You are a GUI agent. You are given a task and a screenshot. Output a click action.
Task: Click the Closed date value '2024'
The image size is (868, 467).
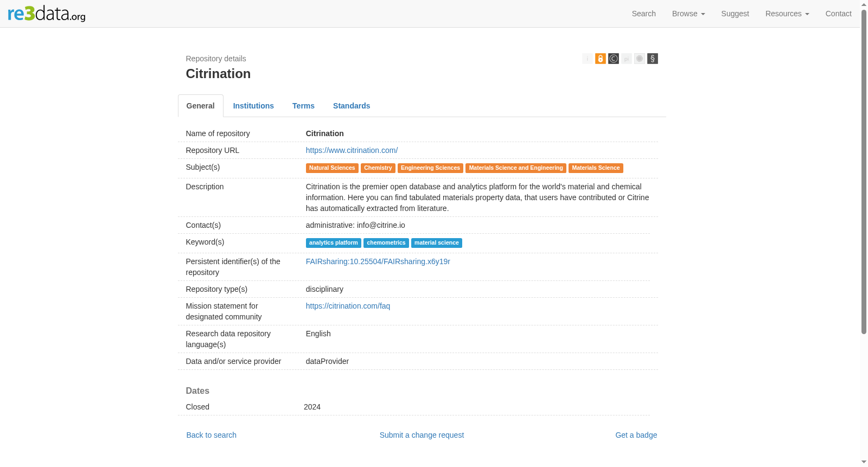point(312,407)
